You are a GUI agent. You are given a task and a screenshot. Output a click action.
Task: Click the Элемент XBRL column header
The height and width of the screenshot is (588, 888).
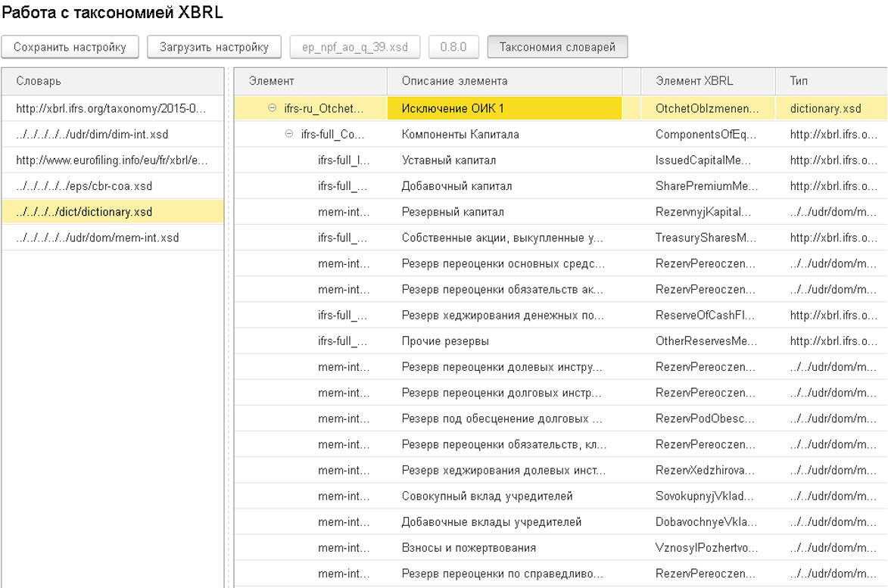click(694, 81)
